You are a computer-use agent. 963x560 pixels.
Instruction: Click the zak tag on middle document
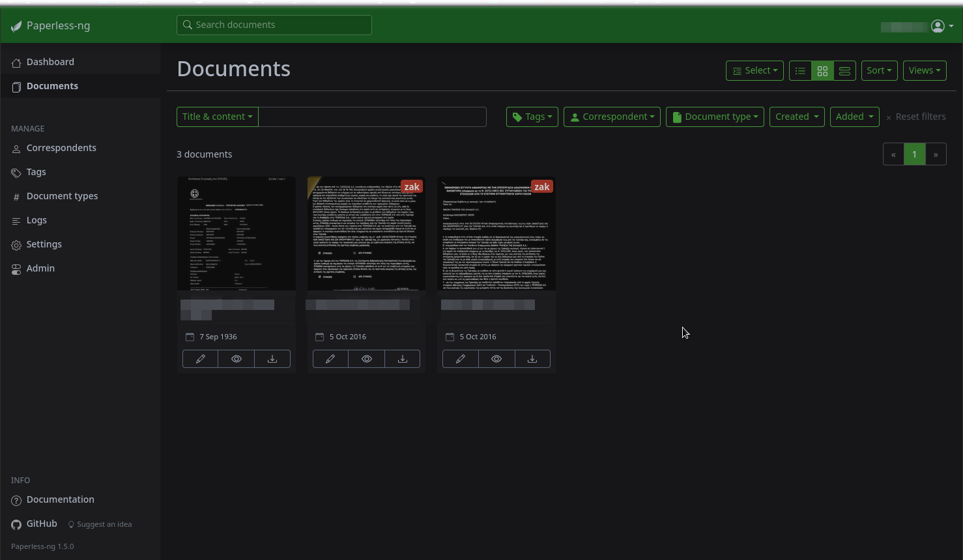coord(412,187)
